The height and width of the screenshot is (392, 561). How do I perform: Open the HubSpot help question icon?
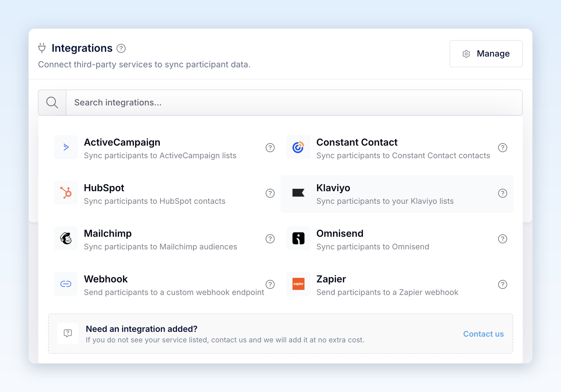[x=270, y=193]
